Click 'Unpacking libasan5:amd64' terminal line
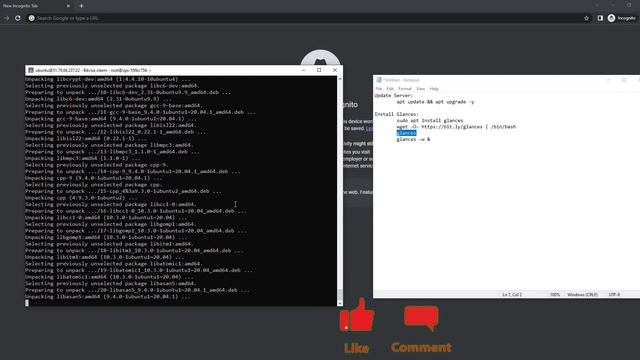 [107, 297]
